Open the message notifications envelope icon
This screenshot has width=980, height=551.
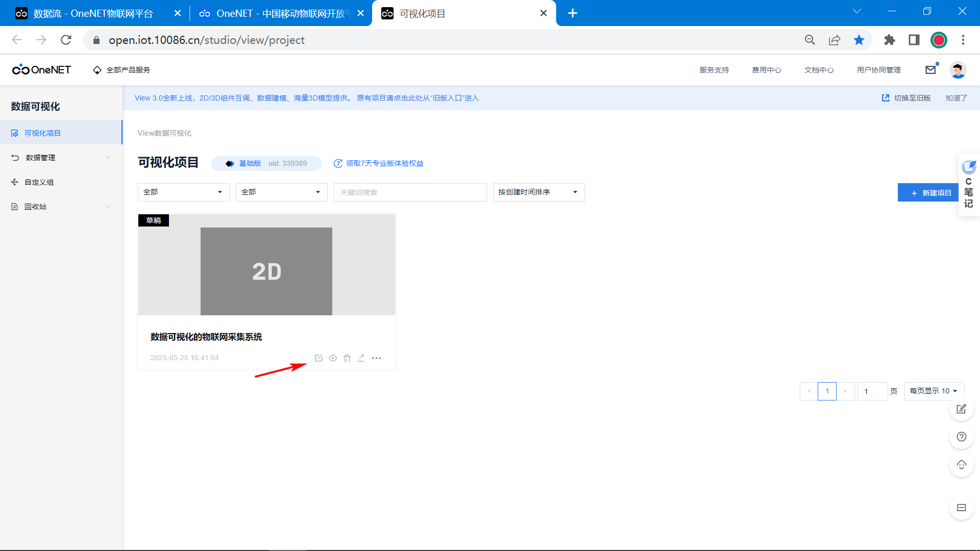click(x=930, y=70)
